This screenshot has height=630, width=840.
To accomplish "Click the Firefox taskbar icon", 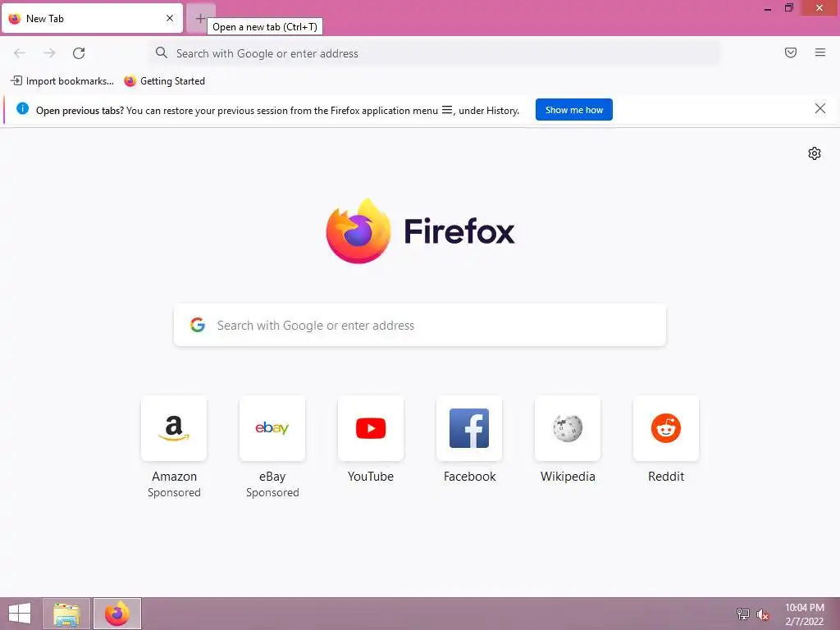I will 117,614.
